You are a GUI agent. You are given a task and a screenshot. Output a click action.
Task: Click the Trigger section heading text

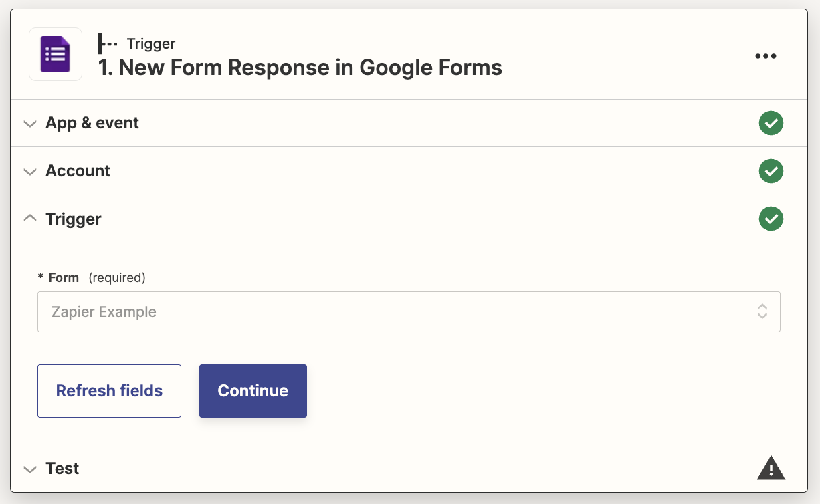pyautogui.click(x=74, y=219)
